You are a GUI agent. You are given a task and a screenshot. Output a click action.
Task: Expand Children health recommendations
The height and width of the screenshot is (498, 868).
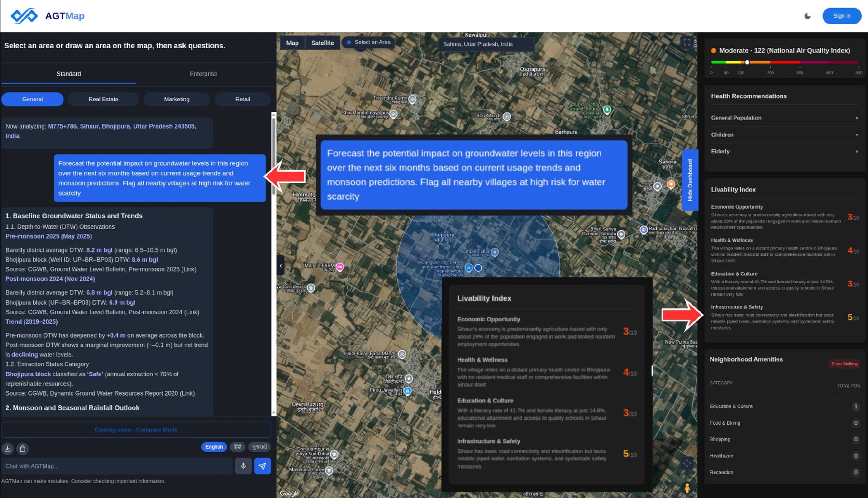click(x=784, y=135)
